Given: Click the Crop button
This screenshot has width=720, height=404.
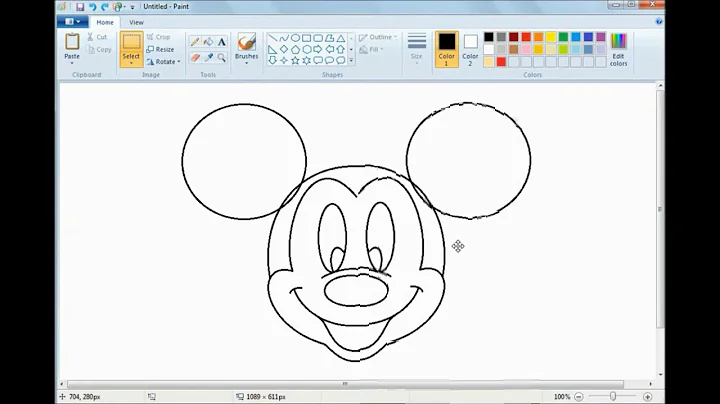Looking at the screenshot, I should coord(158,37).
